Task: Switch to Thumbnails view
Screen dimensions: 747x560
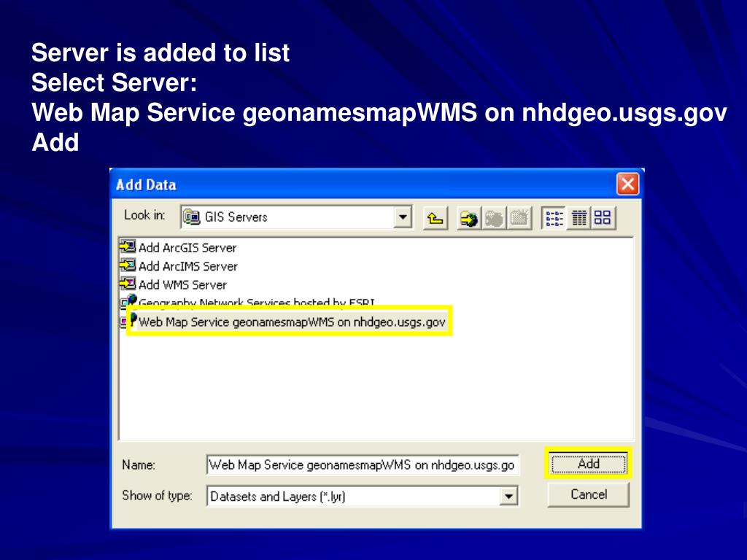Action: point(603,218)
